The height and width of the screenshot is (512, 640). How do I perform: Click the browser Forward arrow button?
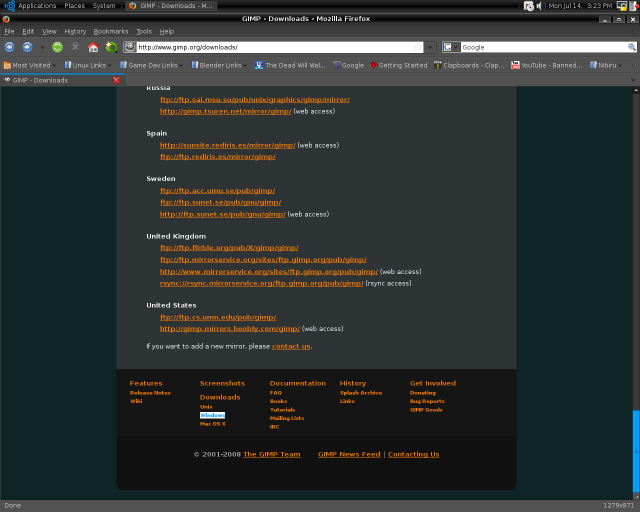[x=27, y=47]
